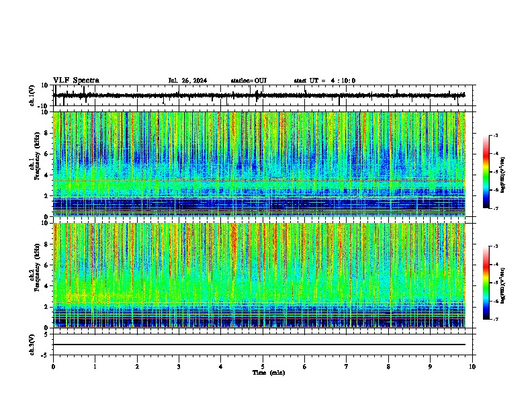The width and height of the screenshot is (532, 411).
Task: Click the ch.1 spectrogram color bar
Action: [486, 172]
